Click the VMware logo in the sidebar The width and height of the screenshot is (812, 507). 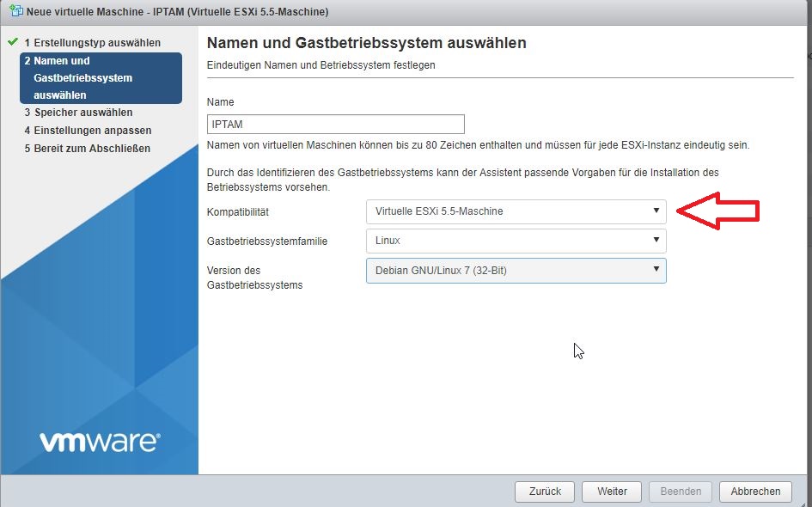coord(99,442)
